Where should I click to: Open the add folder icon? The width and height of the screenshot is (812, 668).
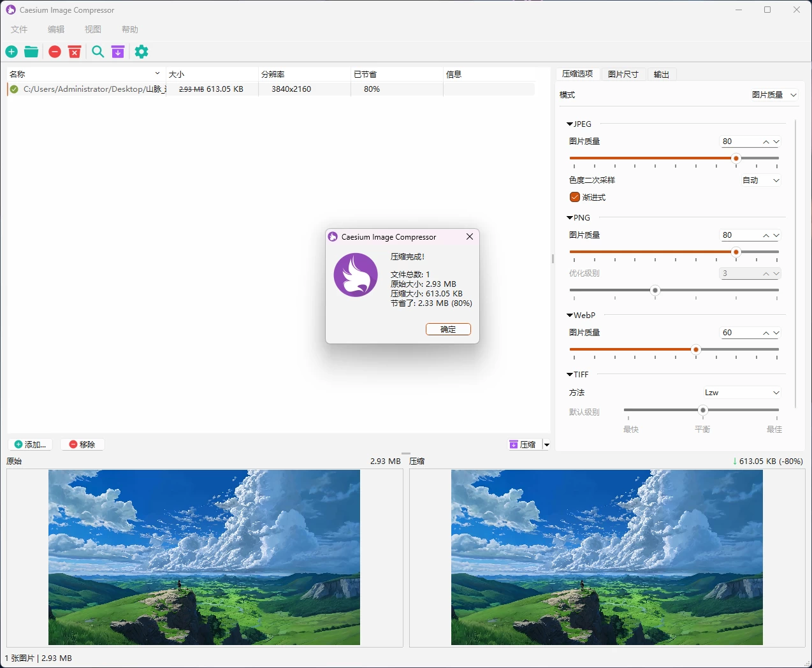click(31, 52)
